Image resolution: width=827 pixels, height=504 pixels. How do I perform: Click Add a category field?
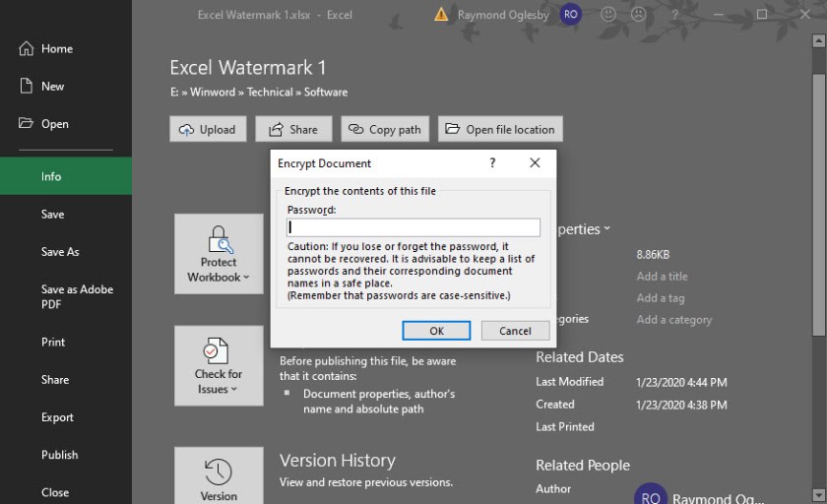point(674,320)
